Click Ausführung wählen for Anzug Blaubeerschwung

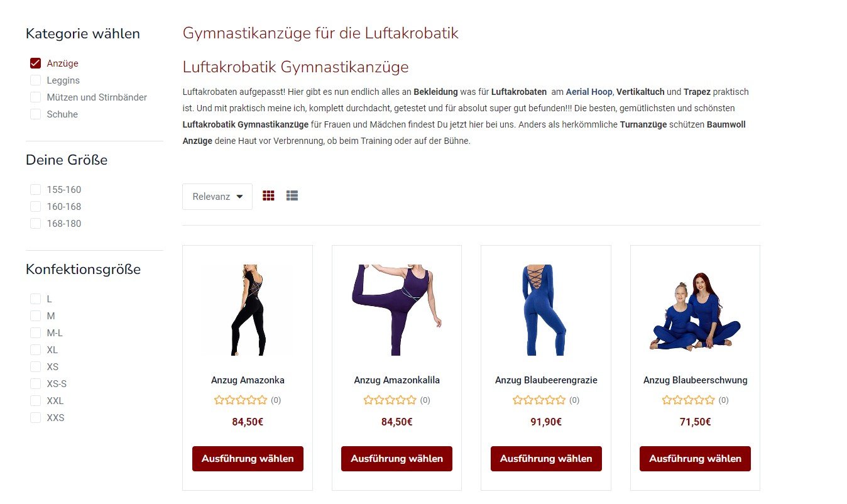click(x=695, y=459)
